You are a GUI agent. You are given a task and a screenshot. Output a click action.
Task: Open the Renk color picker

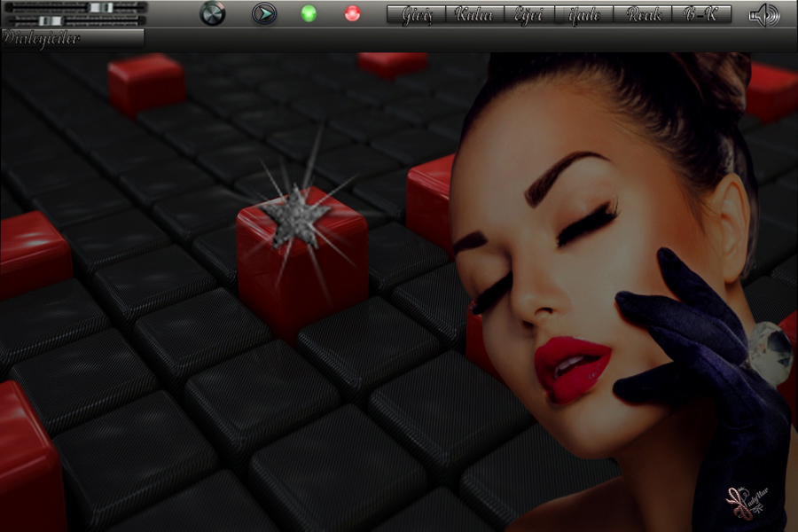coord(644,15)
